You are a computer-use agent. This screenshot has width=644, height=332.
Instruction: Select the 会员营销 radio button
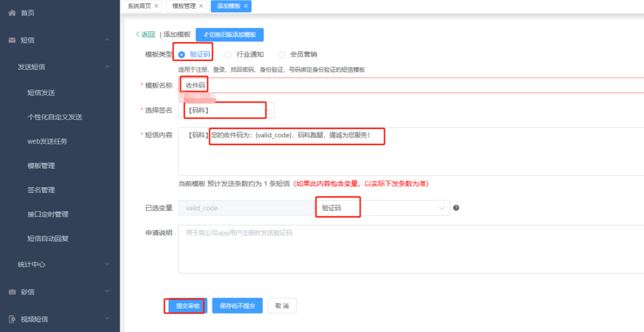pos(281,55)
